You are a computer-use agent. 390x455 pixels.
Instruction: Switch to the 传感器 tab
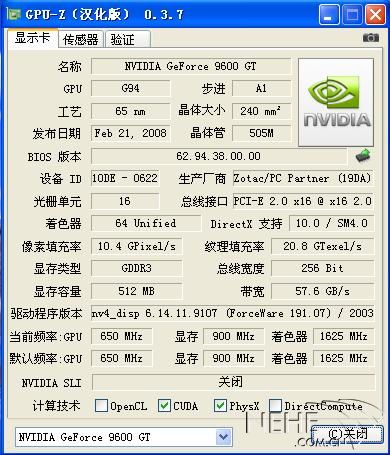pyautogui.click(x=81, y=39)
